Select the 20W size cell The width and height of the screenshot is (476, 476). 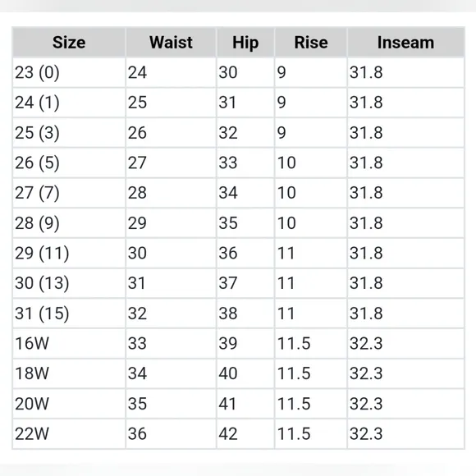[69, 403]
